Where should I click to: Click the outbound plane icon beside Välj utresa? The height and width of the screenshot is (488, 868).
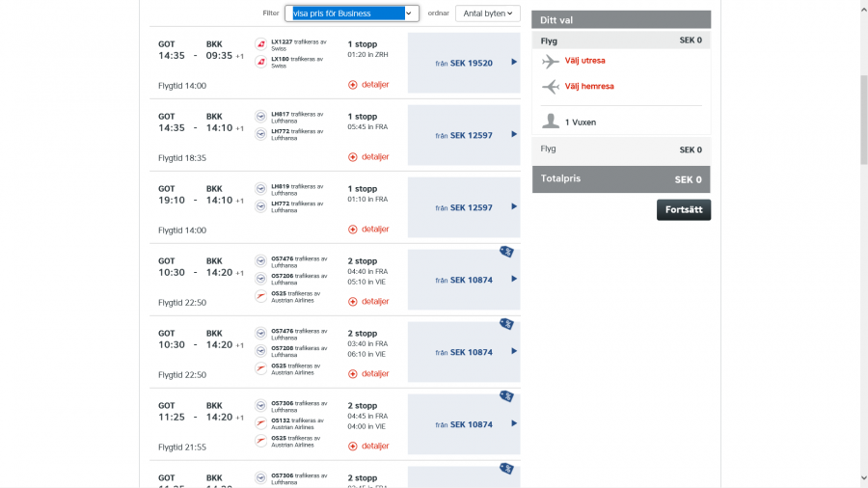551,62
